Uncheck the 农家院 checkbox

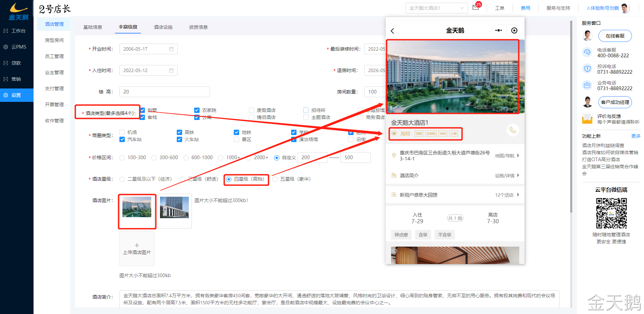(197, 110)
